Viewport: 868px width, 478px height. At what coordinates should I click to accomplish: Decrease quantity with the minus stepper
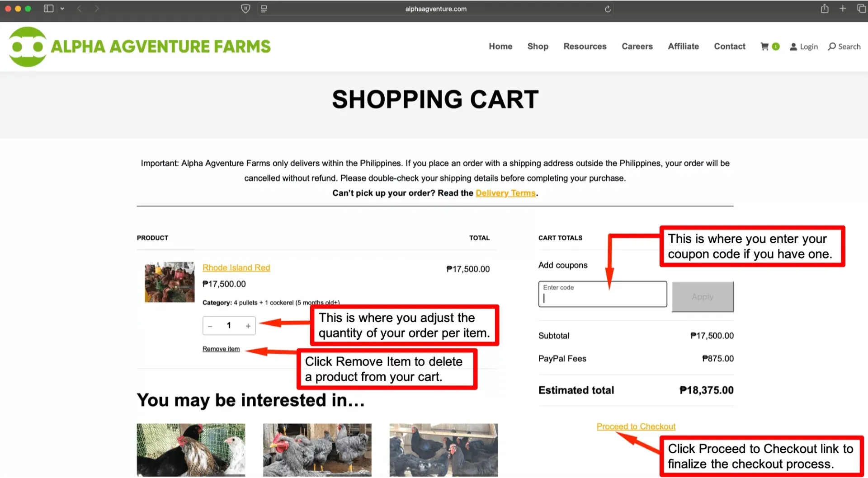[x=210, y=326]
